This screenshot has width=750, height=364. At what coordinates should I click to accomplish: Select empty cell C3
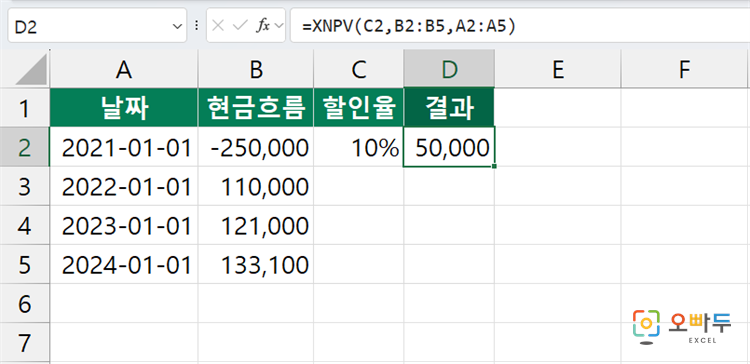pos(359,186)
